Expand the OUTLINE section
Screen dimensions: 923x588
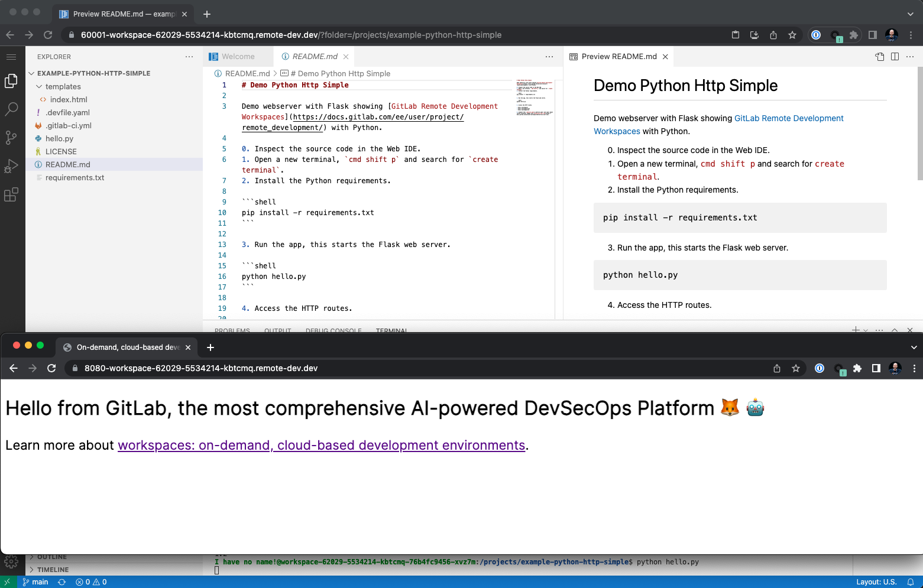point(52,556)
